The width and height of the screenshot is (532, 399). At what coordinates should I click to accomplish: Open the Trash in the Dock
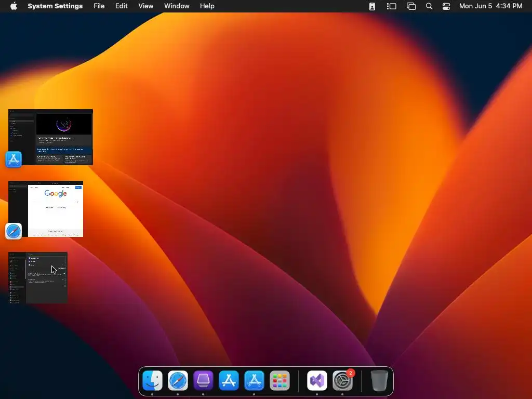[379, 380]
